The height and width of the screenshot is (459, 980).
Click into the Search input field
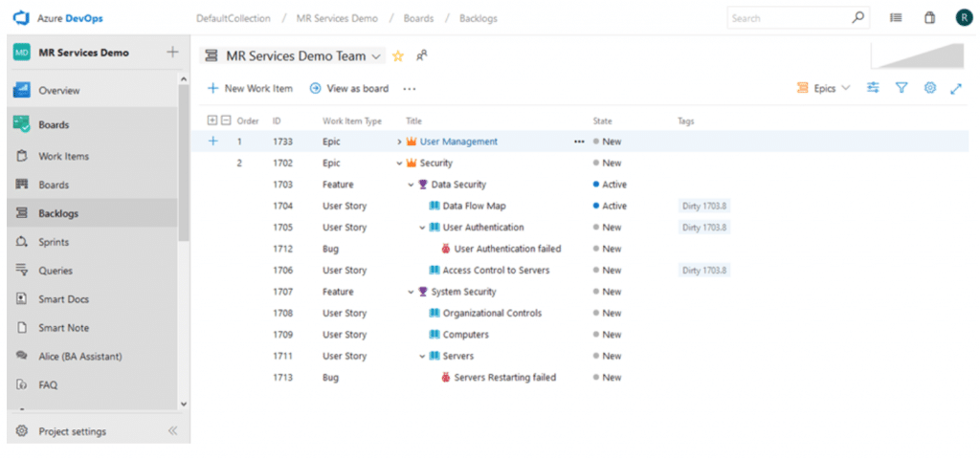(x=789, y=18)
